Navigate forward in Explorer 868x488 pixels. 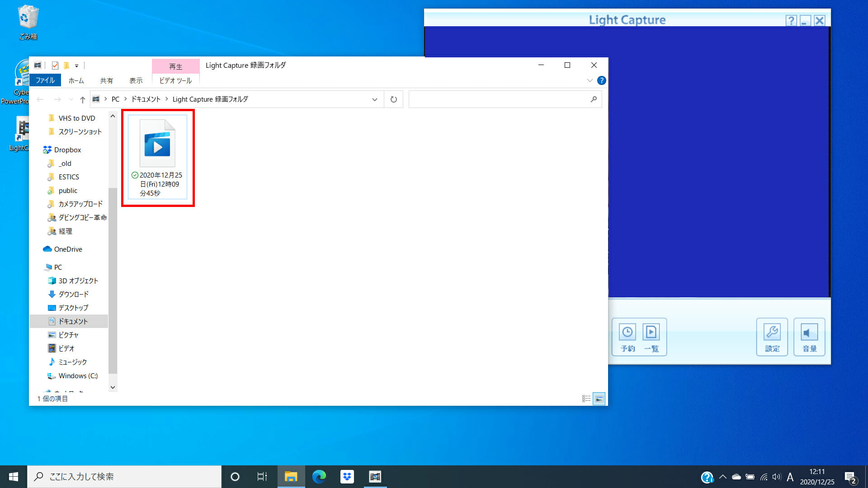point(57,99)
